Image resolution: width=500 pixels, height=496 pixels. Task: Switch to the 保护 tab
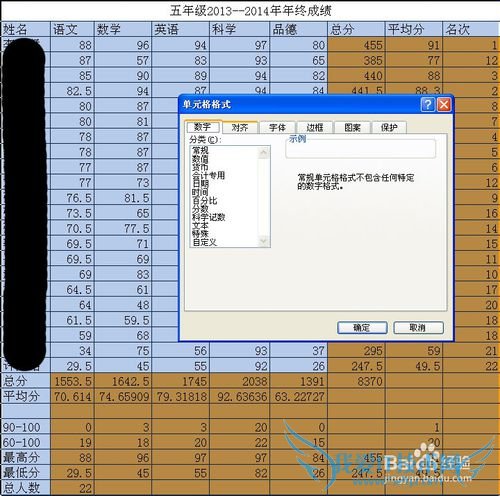[389, 127]
